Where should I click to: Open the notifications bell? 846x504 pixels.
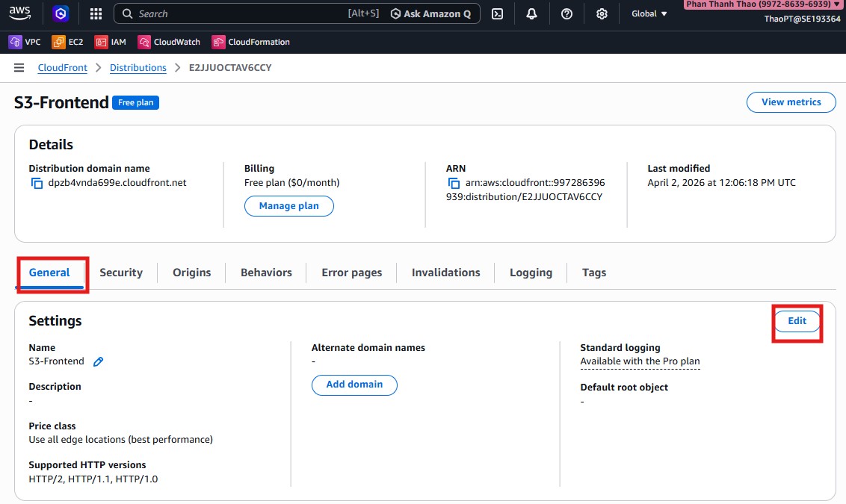(532, 13)
